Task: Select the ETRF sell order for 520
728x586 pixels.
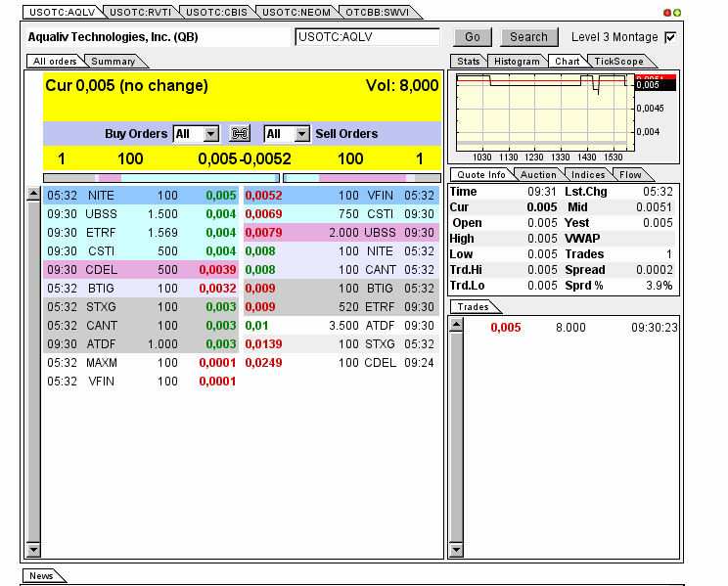Action: [x=341, y=307]
